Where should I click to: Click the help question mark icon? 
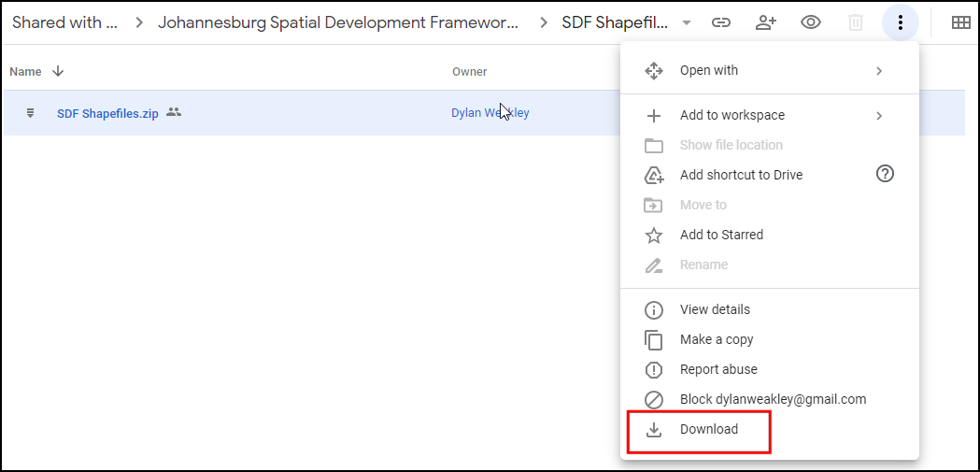pyautogui.click(x=885, y=174)
